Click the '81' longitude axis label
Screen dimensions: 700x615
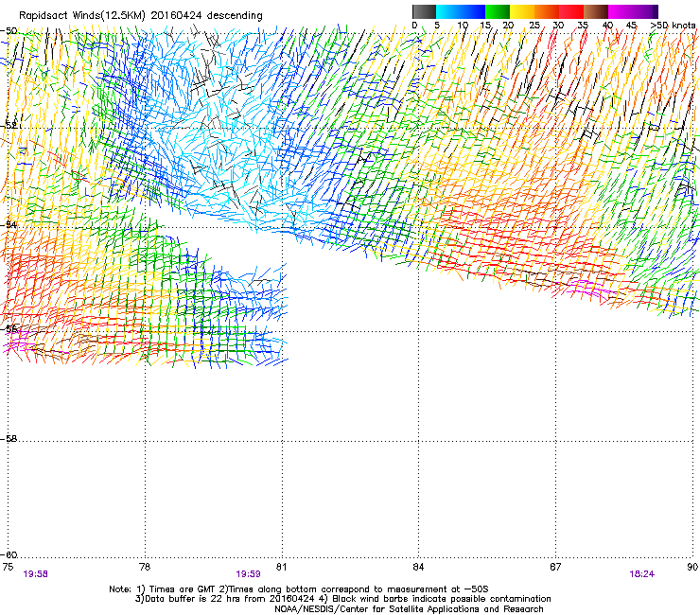[x=281, y=567]
